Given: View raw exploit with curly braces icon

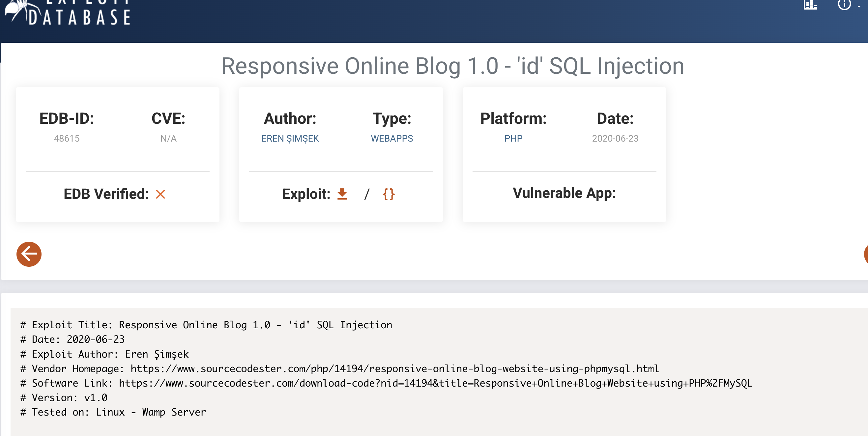Looking at the screenshot, I should 389,194.
